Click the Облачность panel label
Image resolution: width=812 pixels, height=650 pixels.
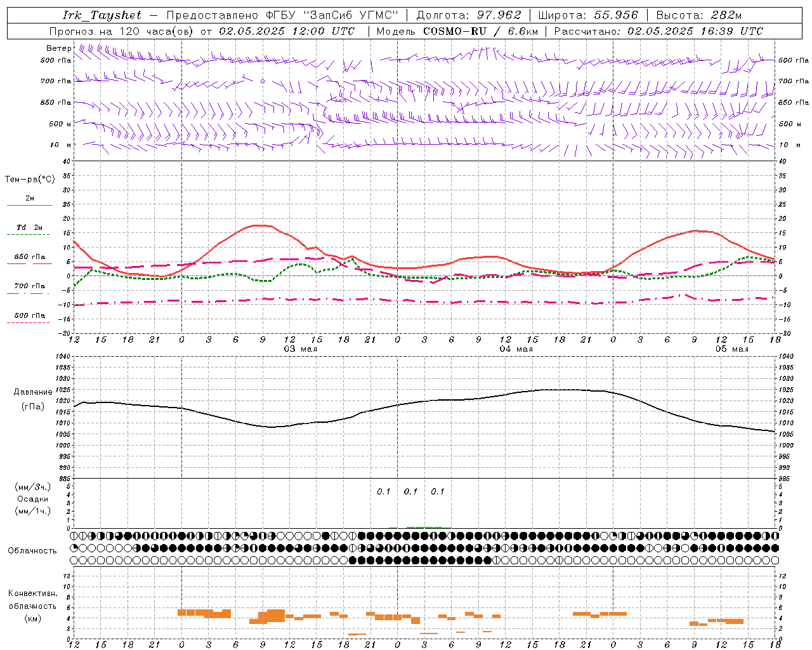[x=32, y=551]
